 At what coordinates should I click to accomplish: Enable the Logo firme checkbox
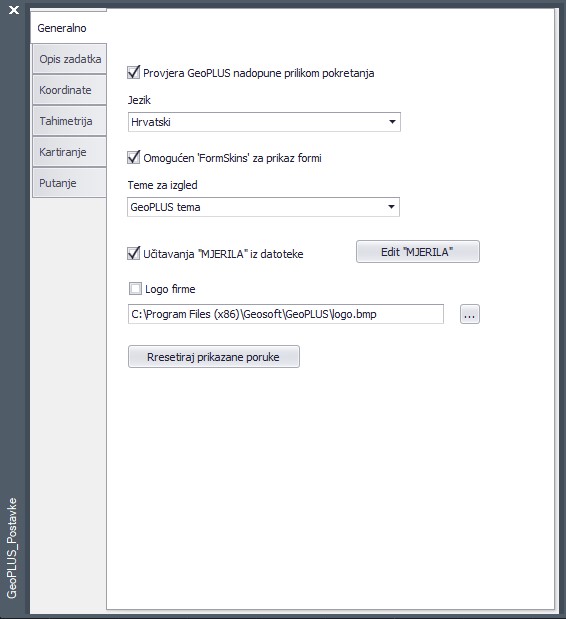click(135, 289)
